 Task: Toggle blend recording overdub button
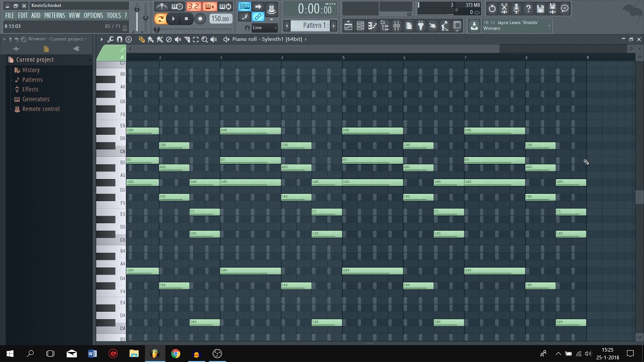(x=210, y=7)
